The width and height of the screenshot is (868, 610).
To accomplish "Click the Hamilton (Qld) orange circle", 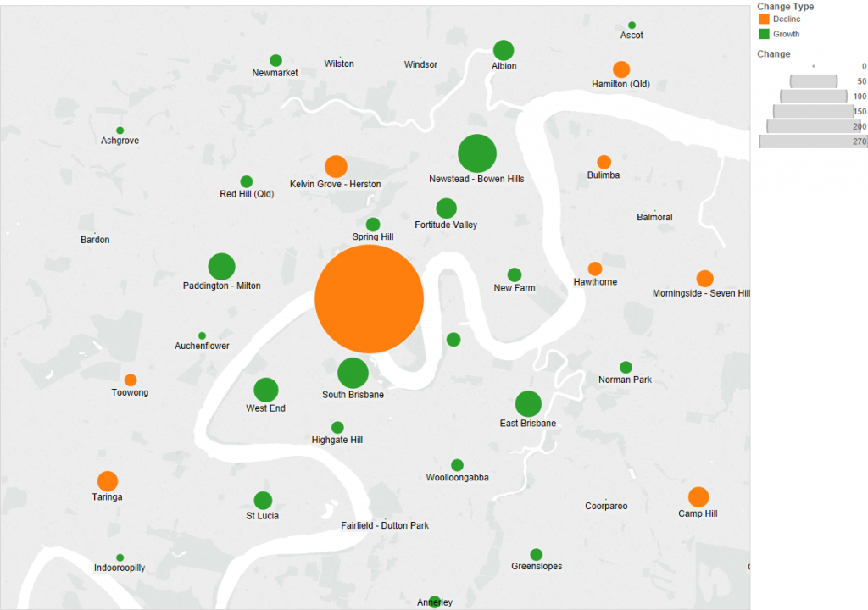I will pyautogui.click(x=621, y=69).
